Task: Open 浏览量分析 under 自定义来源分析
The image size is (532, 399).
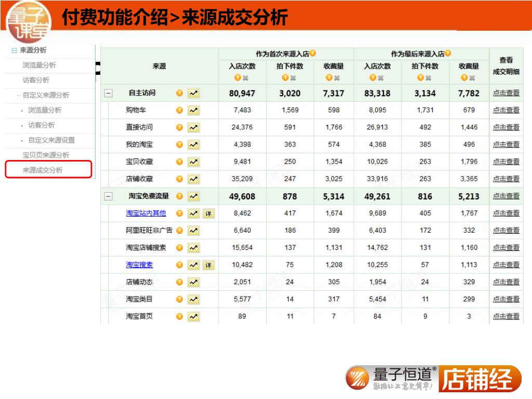Action: 45,110
